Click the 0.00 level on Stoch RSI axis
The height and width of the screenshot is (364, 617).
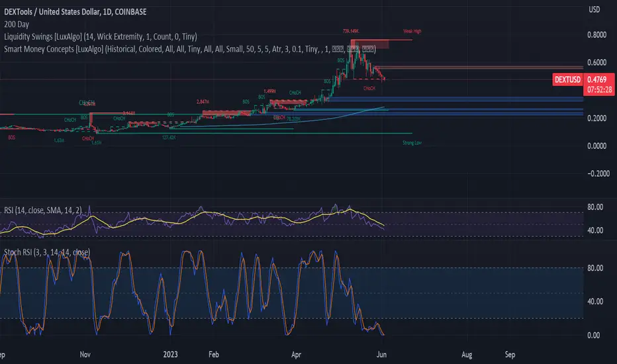point(593,336)
